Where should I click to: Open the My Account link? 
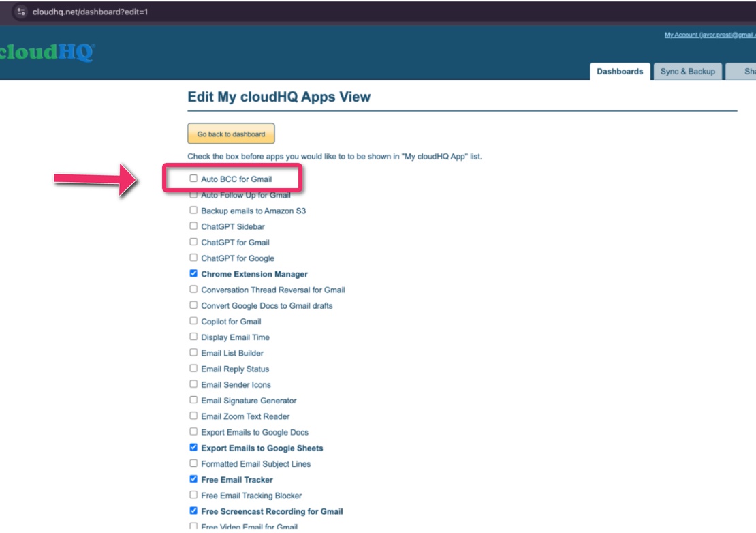(x=710, y=35)
